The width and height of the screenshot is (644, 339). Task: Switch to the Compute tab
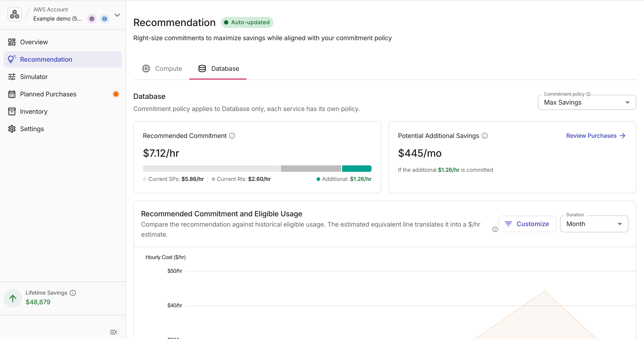tap(162, 69)
